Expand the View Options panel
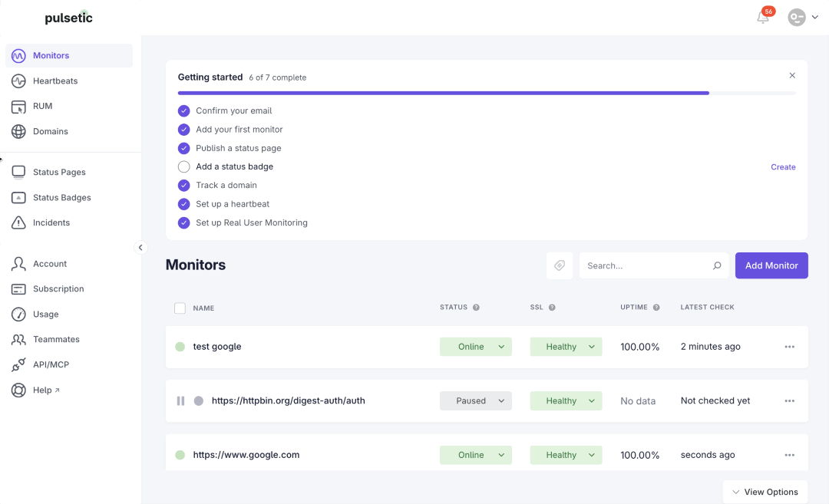Image resolution: width=829 pixels, height=504 pixels. (765, 492)
